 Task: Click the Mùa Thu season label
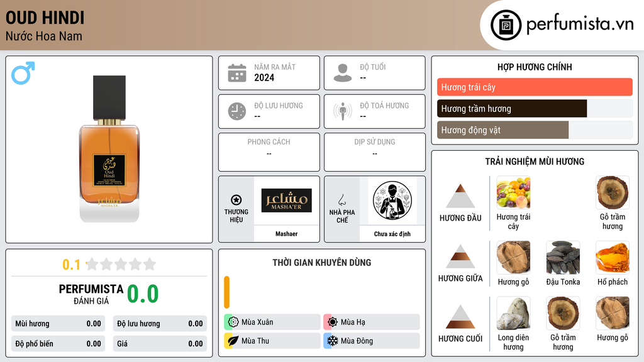[255, 341]
